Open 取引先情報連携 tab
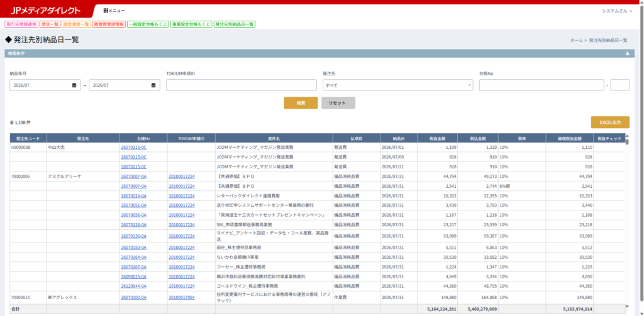This screenshot has width=644, height=316. point(21,25)
